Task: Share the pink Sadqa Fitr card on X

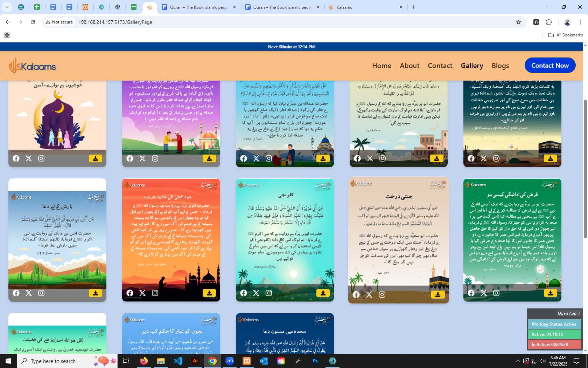Action: [x=142, y=158]
